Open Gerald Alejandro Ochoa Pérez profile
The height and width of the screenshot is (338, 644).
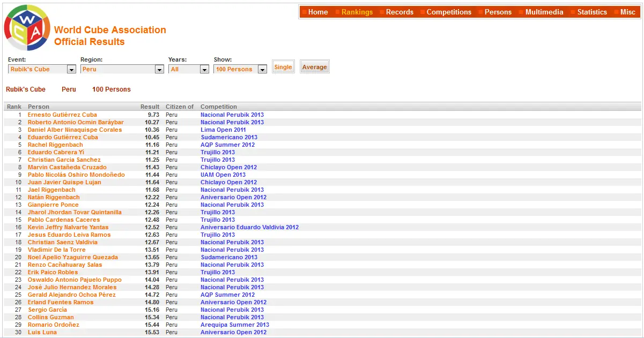point(72,295)
